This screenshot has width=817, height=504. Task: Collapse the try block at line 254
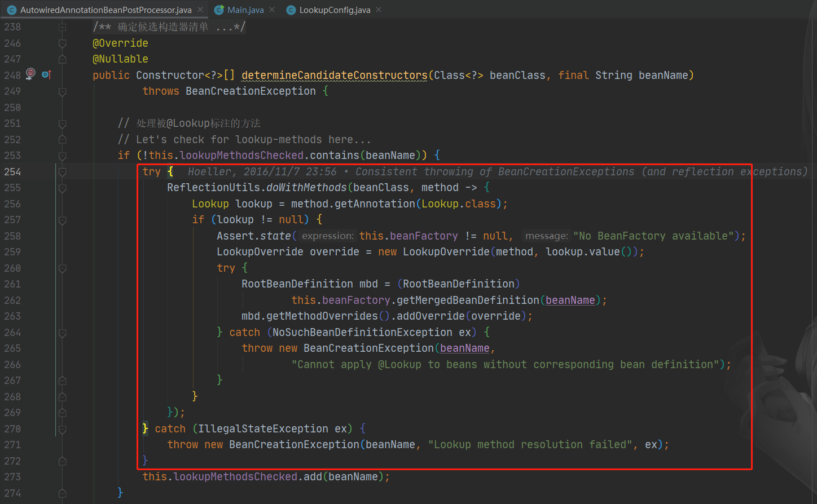(x=63, y=172)
